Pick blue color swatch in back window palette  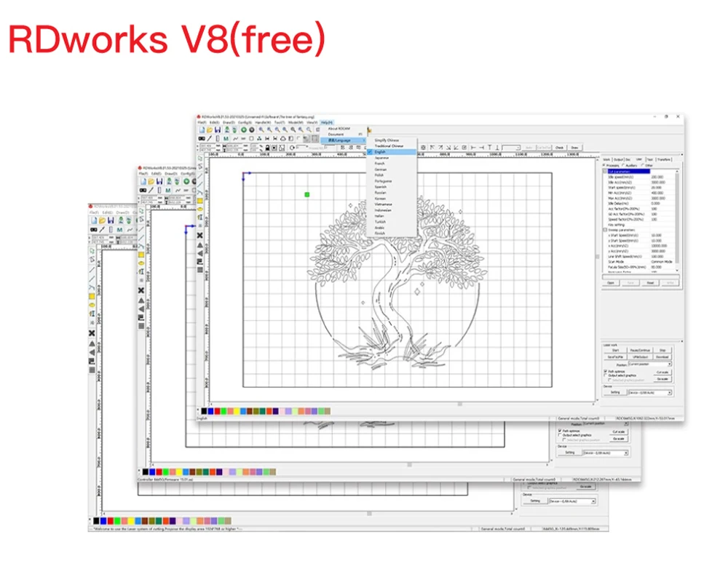pyautogui.click(x=103, y=521)
